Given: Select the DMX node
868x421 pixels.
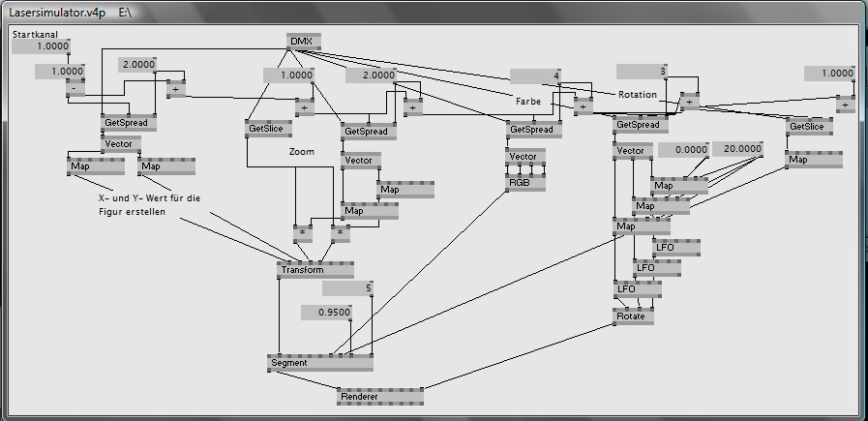Looking at the screenshot, I should [303, 41].
